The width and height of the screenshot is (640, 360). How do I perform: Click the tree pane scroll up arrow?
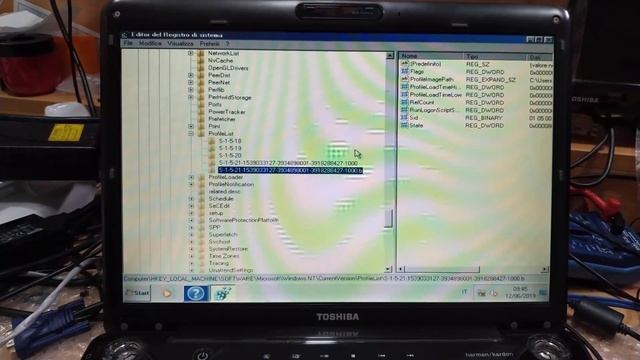pyautogui.click(x=389, y=55)
